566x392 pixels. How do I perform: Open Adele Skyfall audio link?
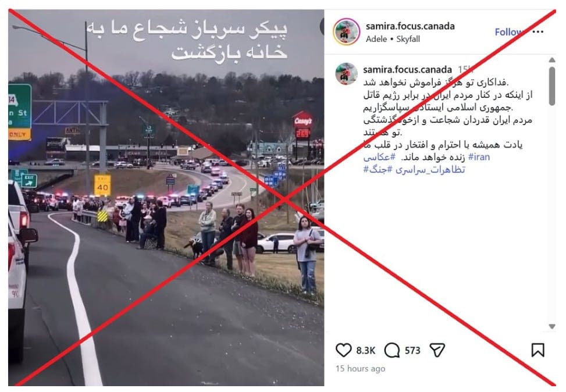point(393,39)
